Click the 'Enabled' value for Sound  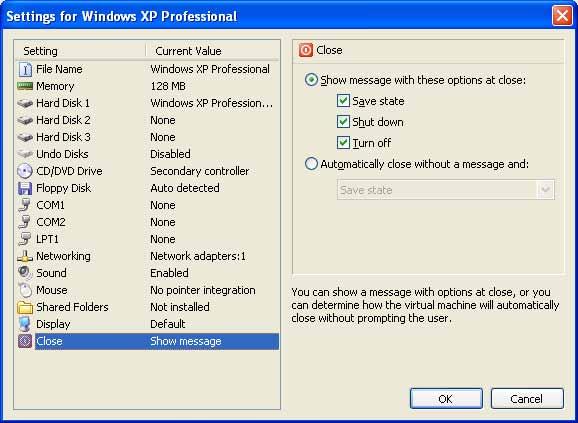click(x=169, y=273)
